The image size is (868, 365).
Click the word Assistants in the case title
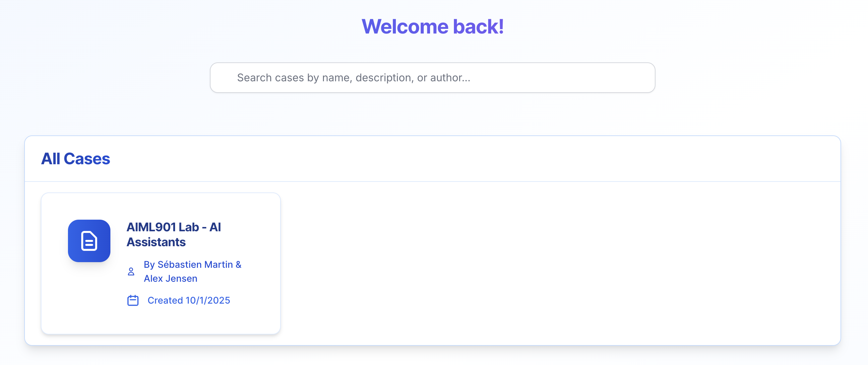pyautogui.click(x=156, y=242)
